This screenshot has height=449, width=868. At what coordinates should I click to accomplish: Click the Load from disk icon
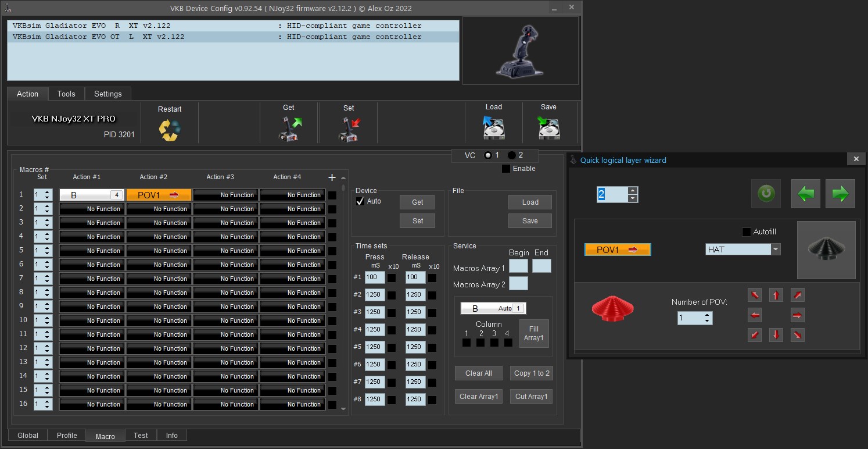pyautogui.click(x=494, y=127)
